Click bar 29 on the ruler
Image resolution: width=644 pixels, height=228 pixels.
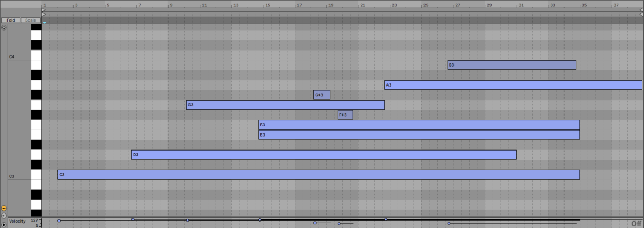pyautogui.click(x=489, y=5)
